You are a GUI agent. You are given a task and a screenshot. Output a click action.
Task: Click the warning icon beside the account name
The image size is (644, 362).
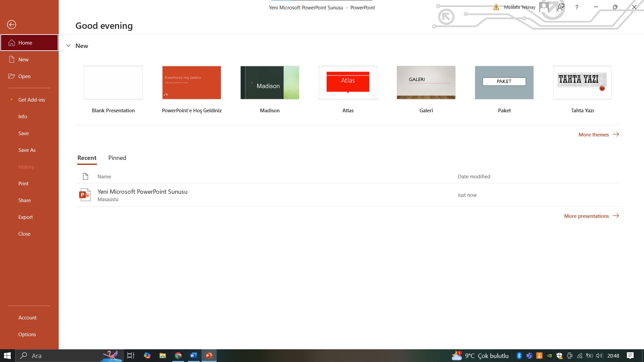click(x=496, y=7)
